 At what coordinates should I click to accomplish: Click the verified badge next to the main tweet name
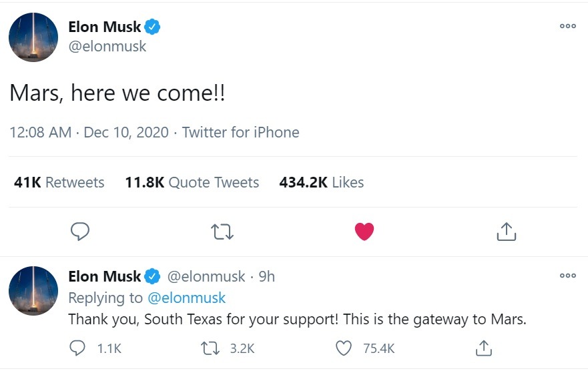(152, 27)
